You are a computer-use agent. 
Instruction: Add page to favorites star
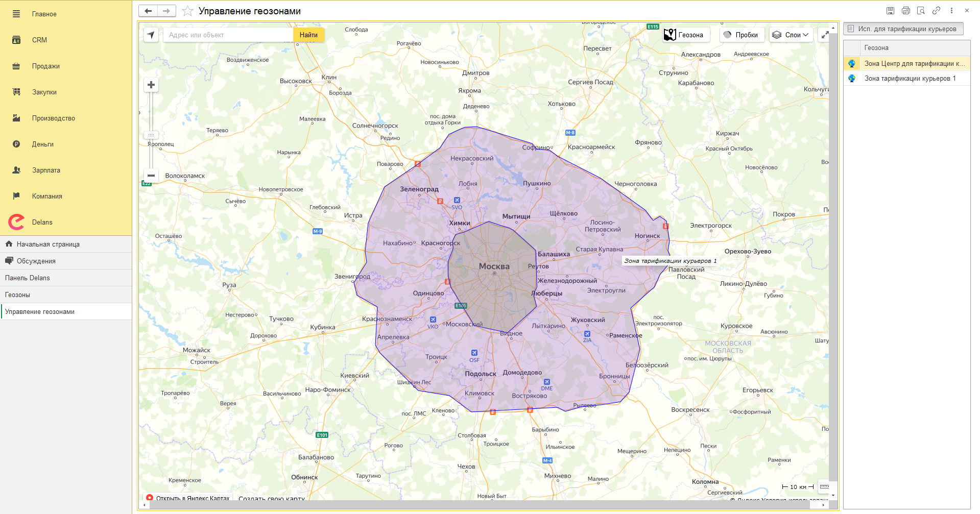tap(187, 11)
